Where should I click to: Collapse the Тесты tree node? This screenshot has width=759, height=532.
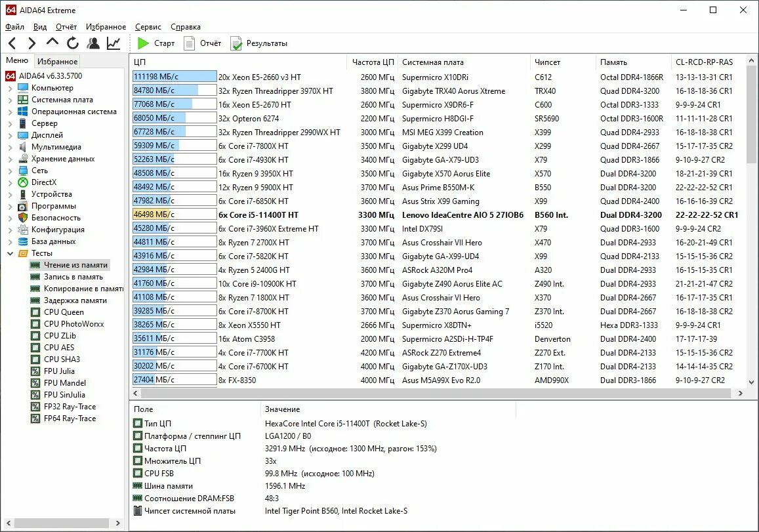pyautogui.click(x=10, y=253)
